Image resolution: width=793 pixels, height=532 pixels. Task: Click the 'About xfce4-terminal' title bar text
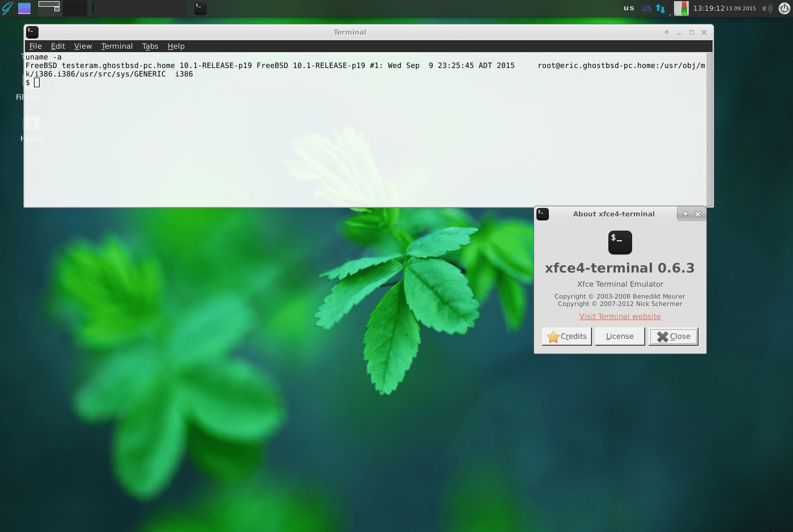[x=613, y=214]
